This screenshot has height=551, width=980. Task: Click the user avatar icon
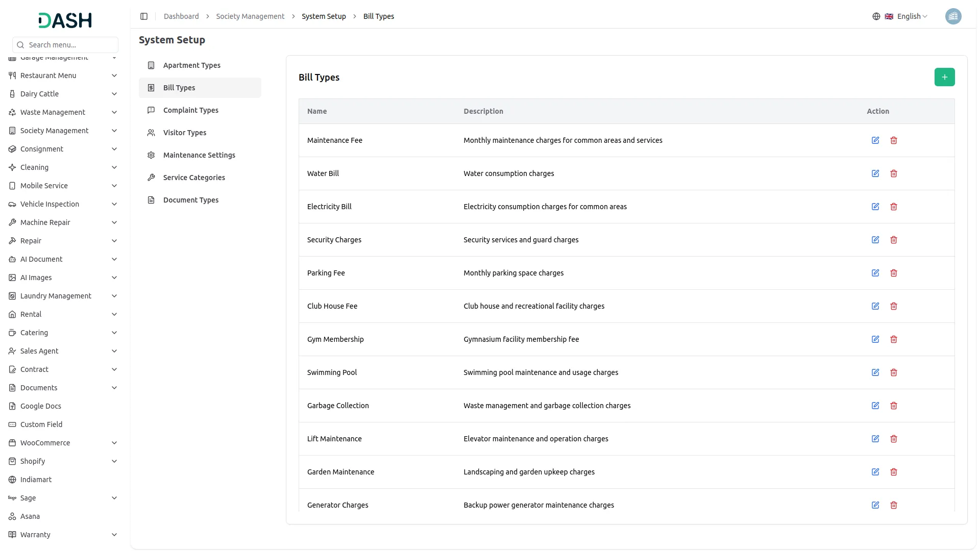[x=953, y=16]
